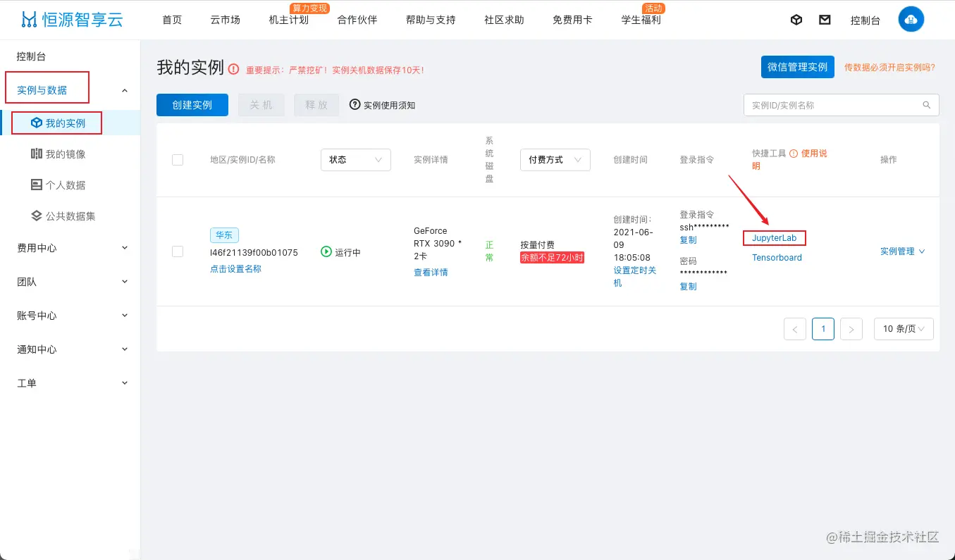The image size is (955, 560).
Task: Click the question mark icon by 实例使用须知
Action: point(355,105)
